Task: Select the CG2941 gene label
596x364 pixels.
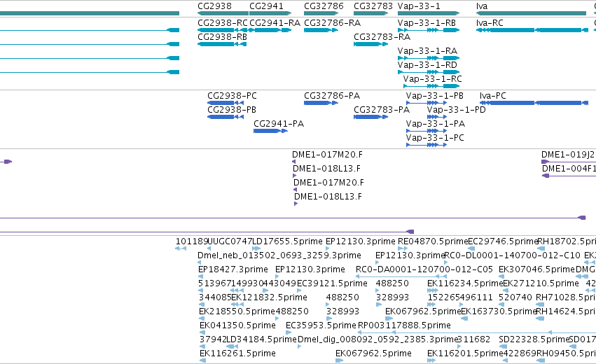Action: (x=266, y=6)
